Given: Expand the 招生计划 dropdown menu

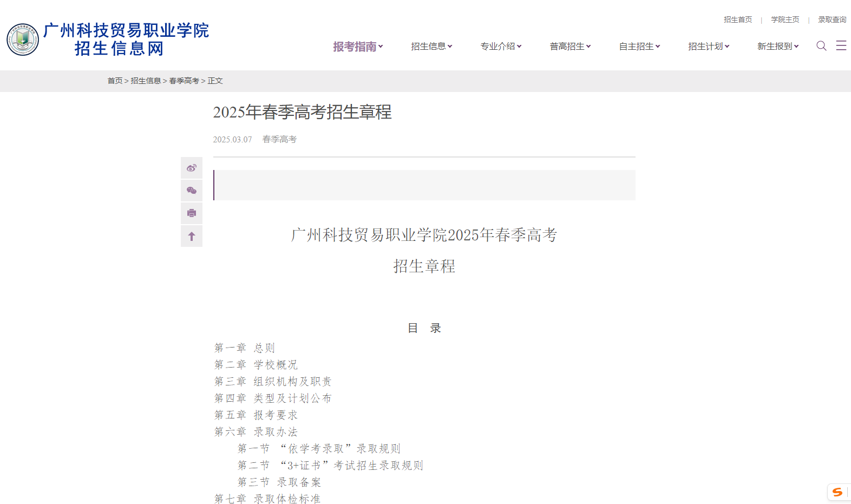Looking at the screenshot, I should [709, 47].
